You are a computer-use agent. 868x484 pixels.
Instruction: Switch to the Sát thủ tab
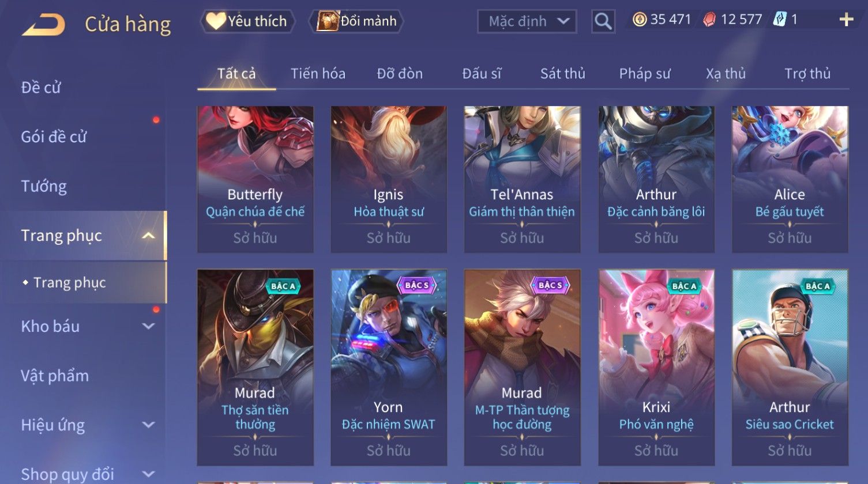[x=562, y=74]
